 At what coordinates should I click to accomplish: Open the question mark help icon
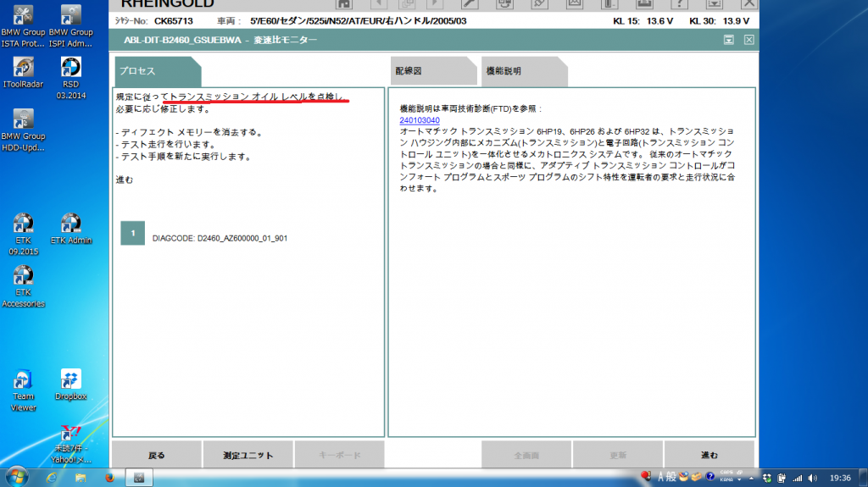679,4
